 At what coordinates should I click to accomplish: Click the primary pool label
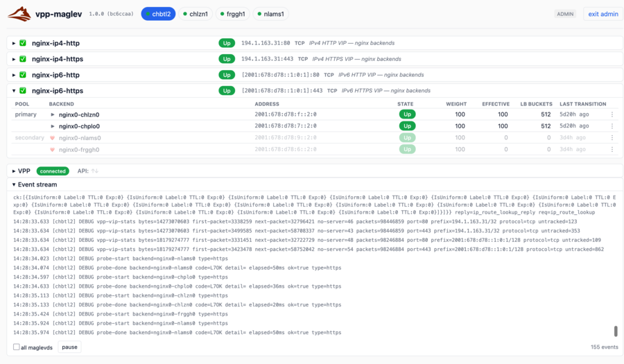pos(26,114)
